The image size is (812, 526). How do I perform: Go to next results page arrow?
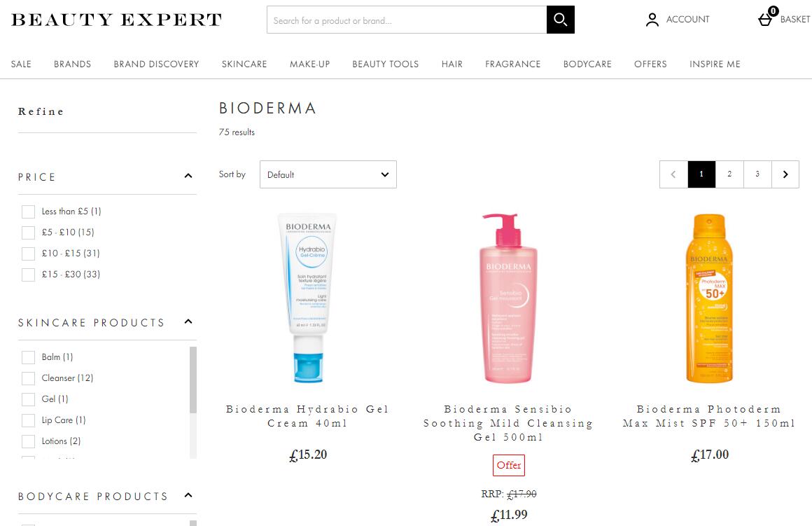(785, 174)
